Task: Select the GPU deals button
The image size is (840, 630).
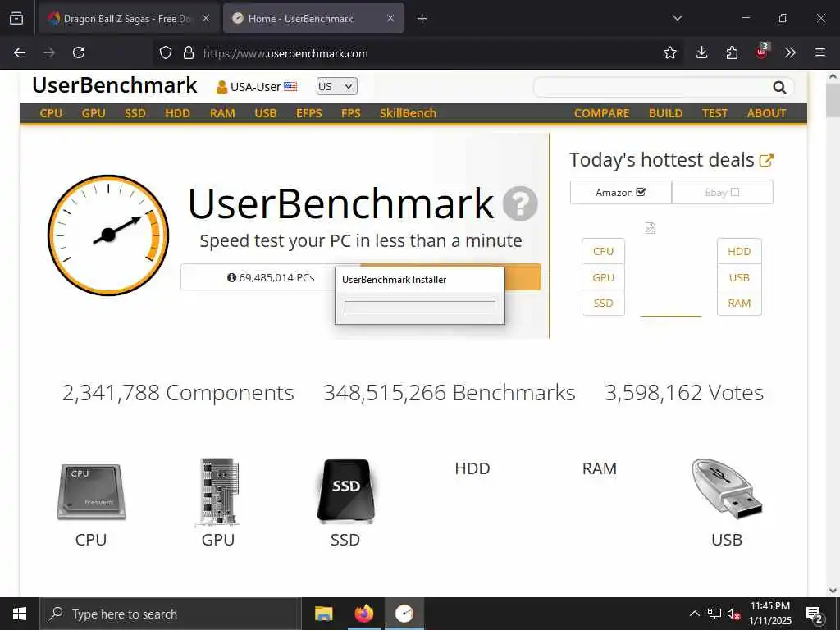Action: (x=603, y=277)
